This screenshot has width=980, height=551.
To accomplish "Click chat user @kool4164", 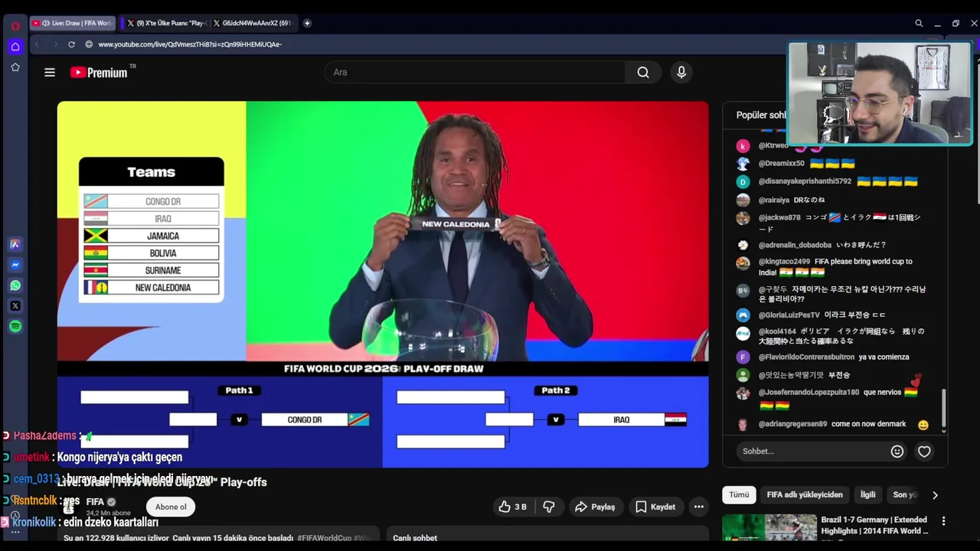I will coord(777,332).
